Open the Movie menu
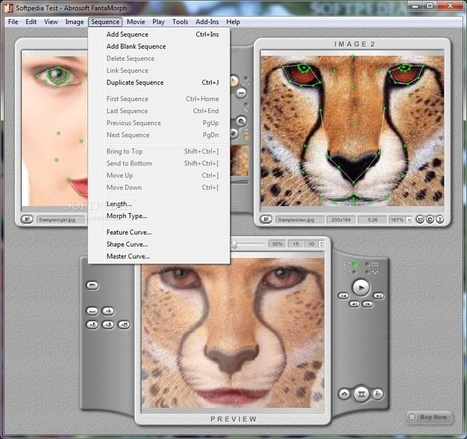The image size is (467, 439). point(136,22)
